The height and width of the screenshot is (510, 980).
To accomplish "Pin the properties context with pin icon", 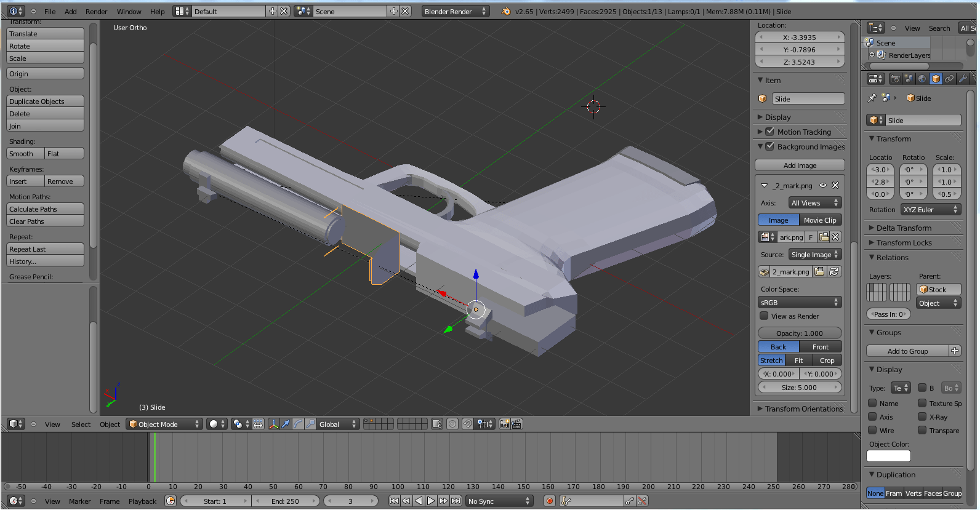I will tap(872, 98).
